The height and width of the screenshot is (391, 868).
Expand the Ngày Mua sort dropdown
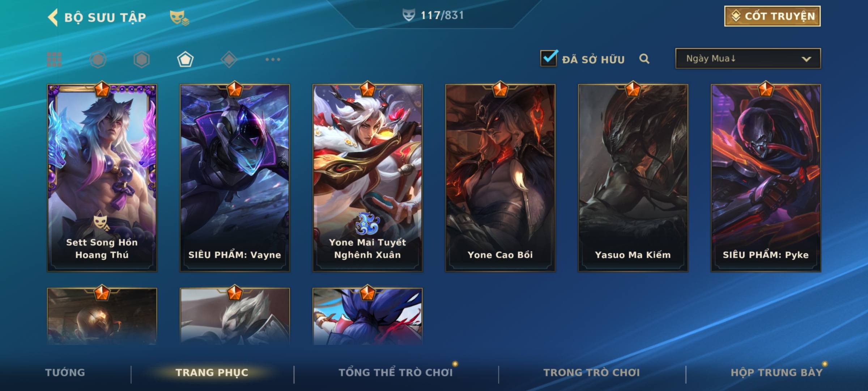coord(748,58)
